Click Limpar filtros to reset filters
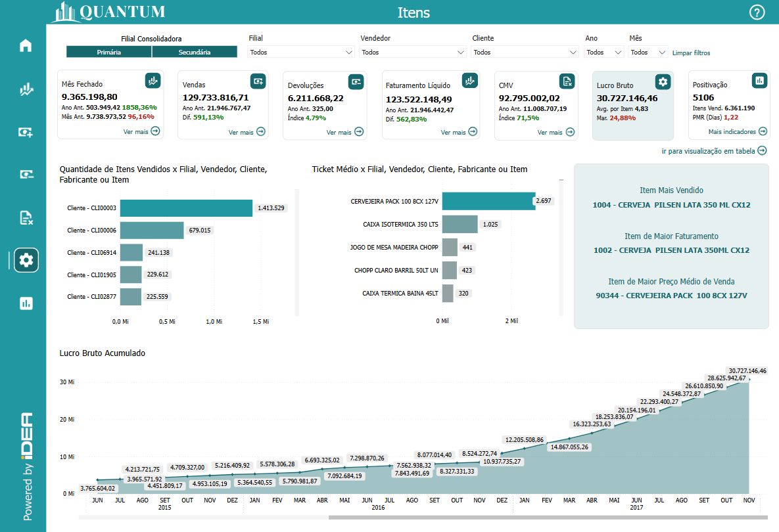Image resolution: width=779 pixels, height=532 pixels. tap(691, 53)
